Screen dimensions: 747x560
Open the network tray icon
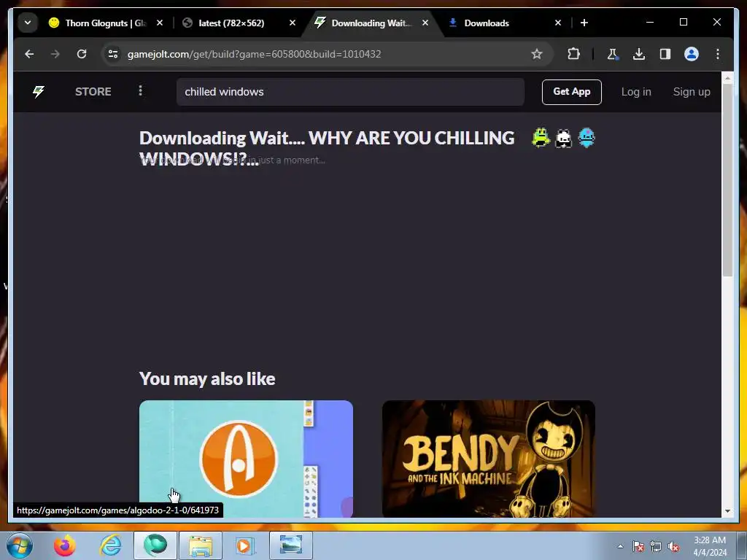coord(656,546)
